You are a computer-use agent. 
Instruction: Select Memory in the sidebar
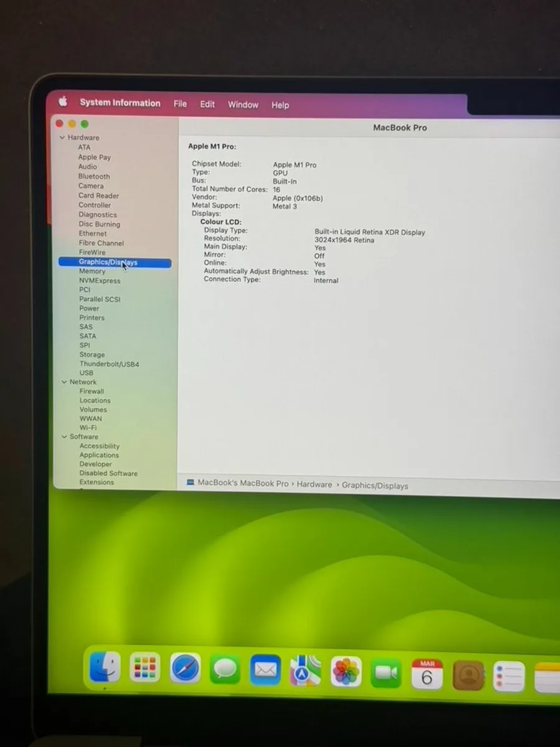[x=92, y=271]
